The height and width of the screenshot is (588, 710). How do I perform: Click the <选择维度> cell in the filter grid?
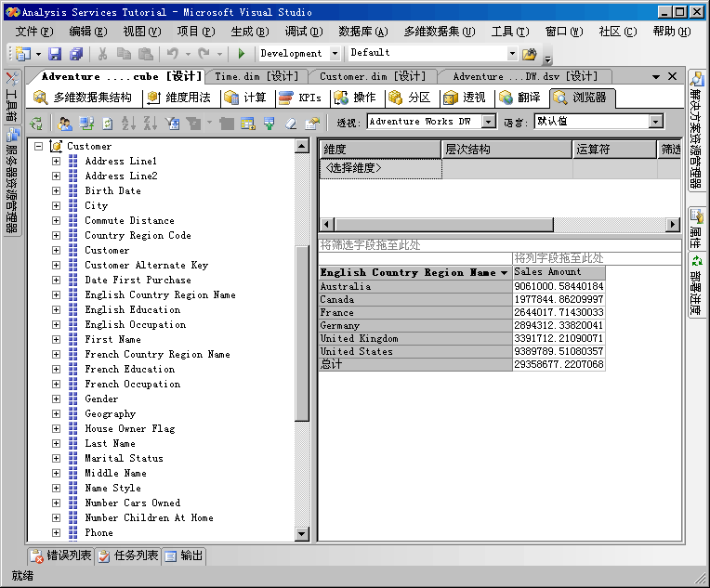pos(380,168)
